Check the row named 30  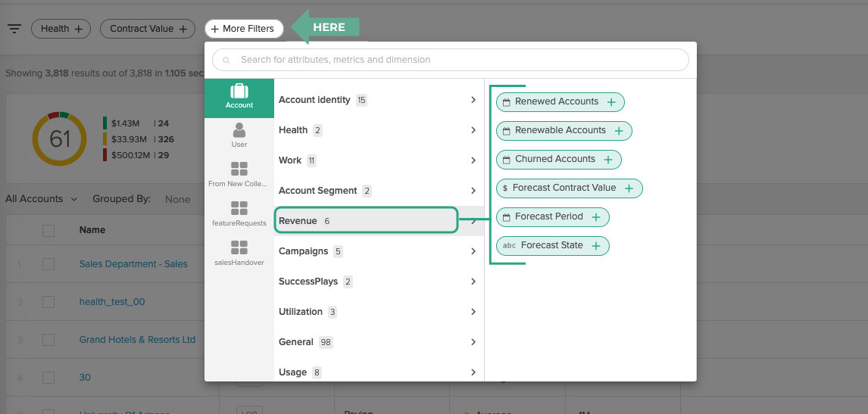click(x=48, y=378)
